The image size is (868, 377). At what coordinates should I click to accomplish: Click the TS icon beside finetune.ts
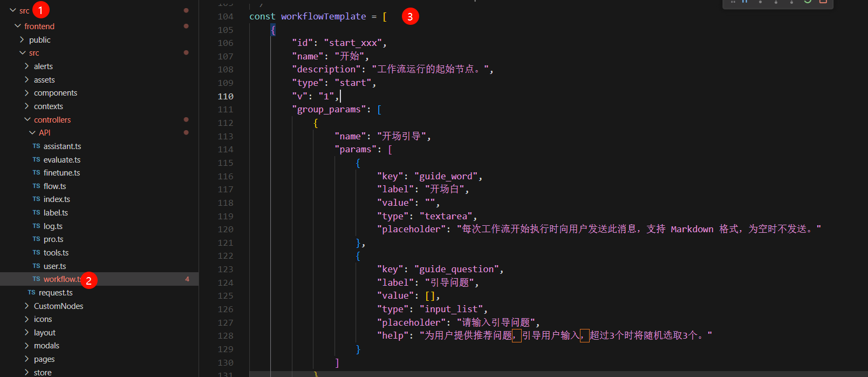pos(36,173)
